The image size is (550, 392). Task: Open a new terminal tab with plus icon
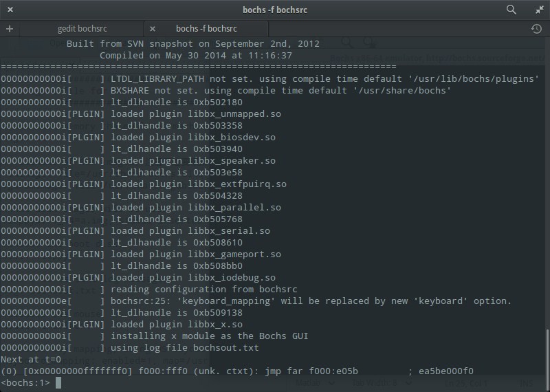tap(10, 29)
